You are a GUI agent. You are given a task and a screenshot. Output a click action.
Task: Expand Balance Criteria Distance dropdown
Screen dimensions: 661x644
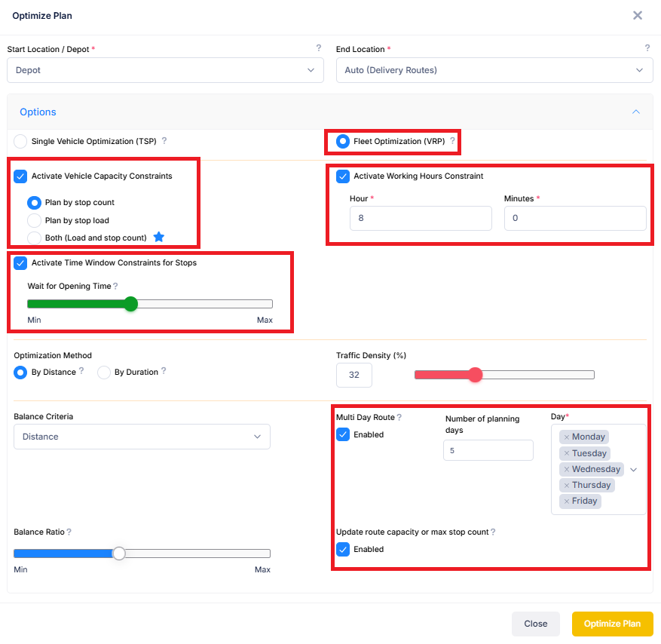click(142, 437)
